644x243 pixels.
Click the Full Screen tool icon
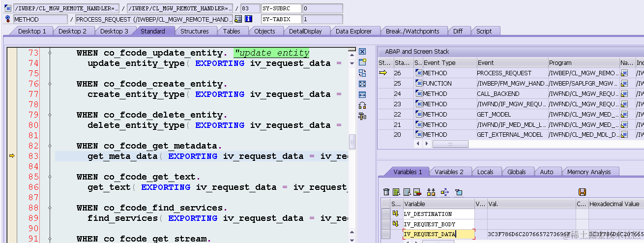[x=362, y=84]
